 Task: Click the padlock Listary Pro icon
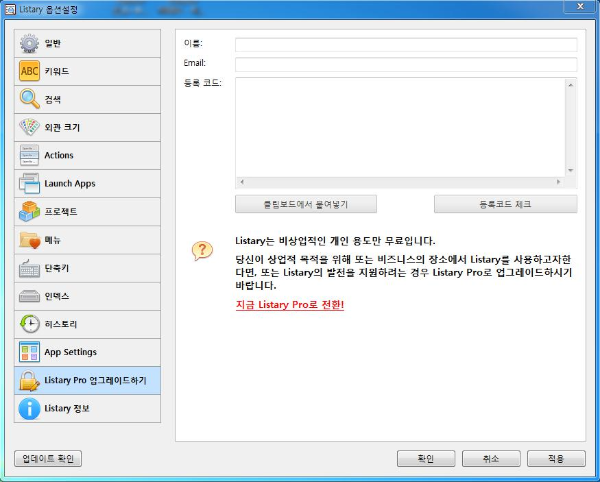[x=29, y=380]
